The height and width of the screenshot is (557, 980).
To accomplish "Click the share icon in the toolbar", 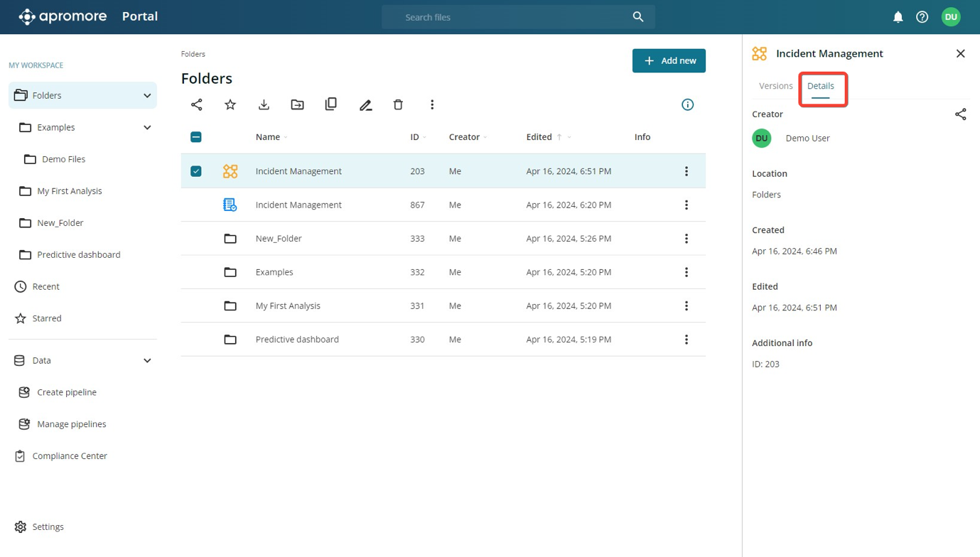I will tap(197, 104).
